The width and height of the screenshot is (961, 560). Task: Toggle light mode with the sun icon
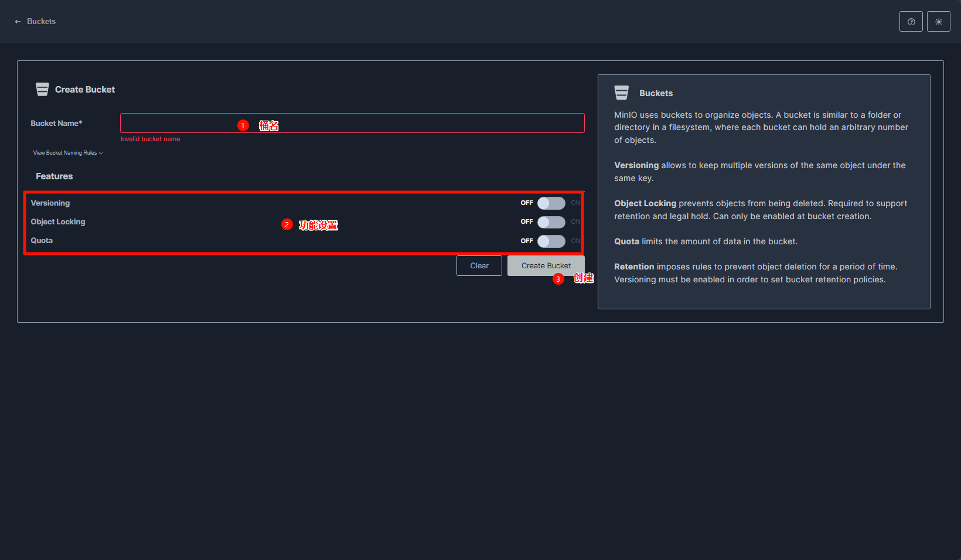pyautogui.click(x=938, y=22)
